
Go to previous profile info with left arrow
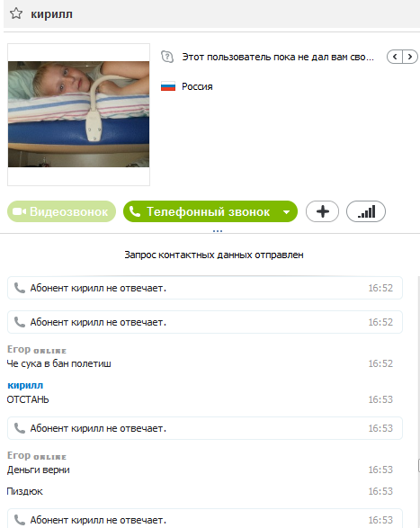(395, 57)
